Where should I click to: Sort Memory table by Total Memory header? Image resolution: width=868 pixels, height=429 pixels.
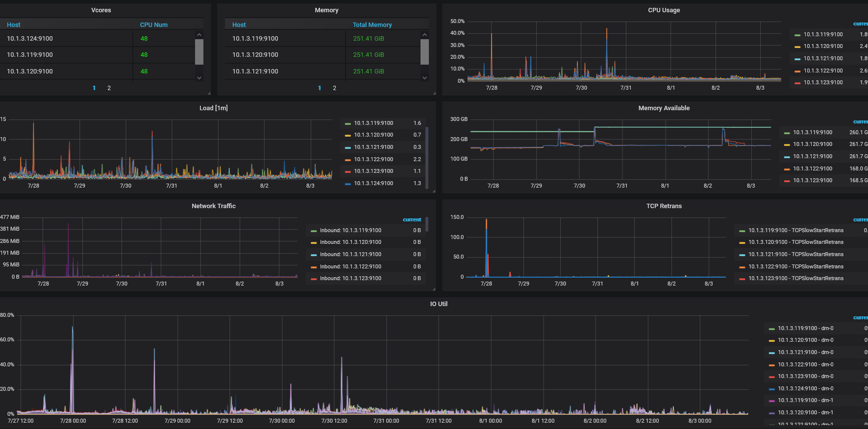pyautogui.click(x=372, y=25)
